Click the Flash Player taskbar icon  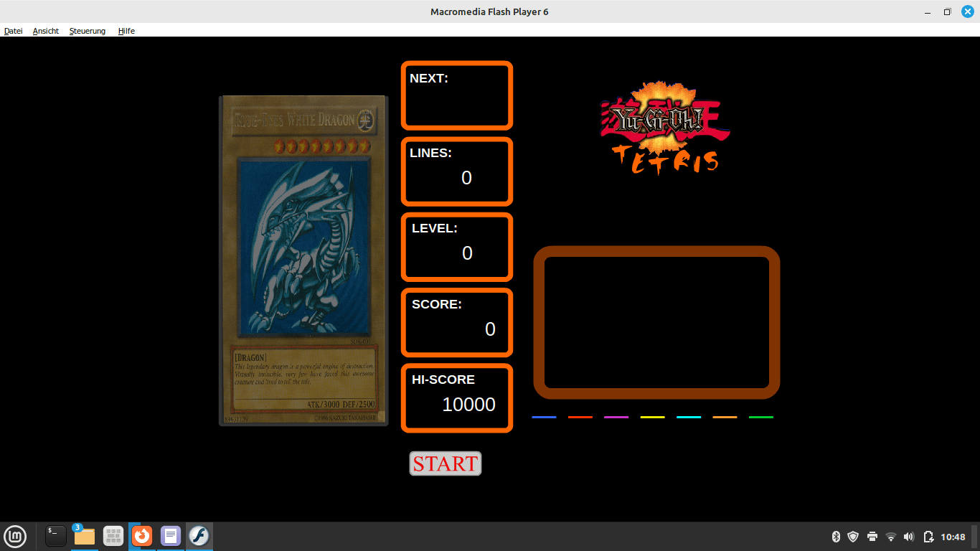click(199, 536)
